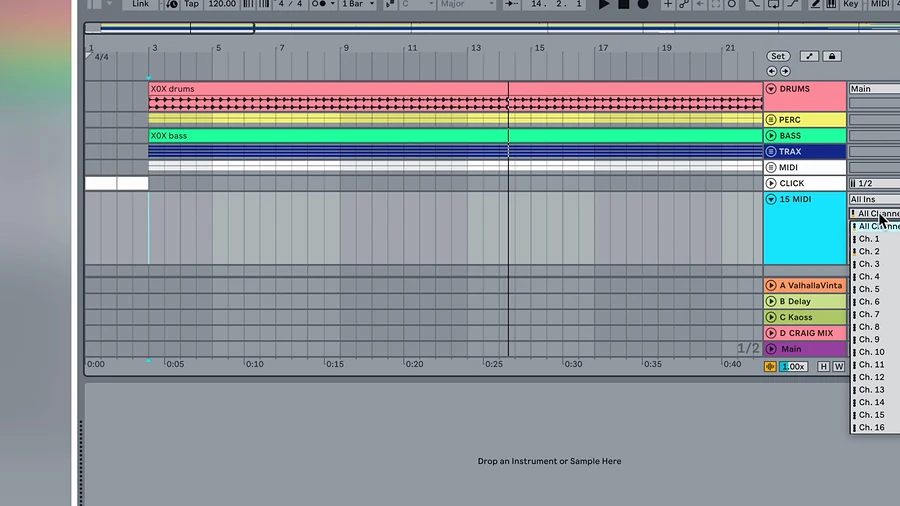Unfold the B Delay return track
This screenshot has width=900, height=506.
[x=771, y=301]
